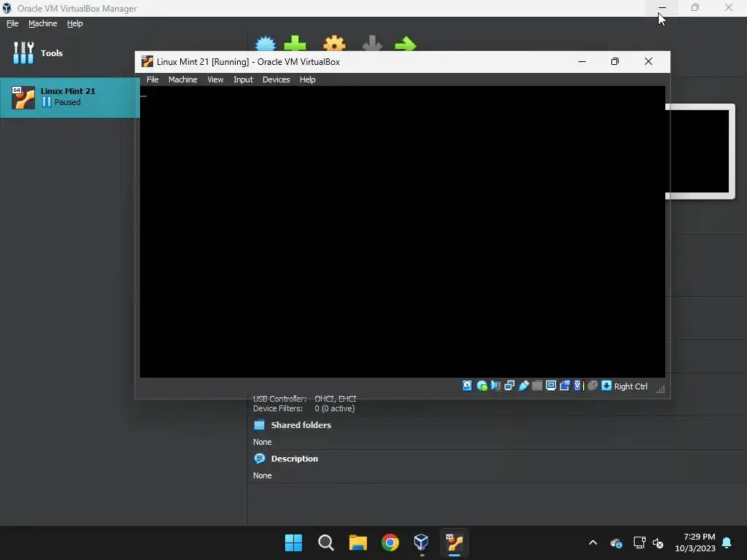Click the greyed mouse integration status icon
The width and height of the screenshot is (747, 560).
pyautogui.click(x=592, y=386)
